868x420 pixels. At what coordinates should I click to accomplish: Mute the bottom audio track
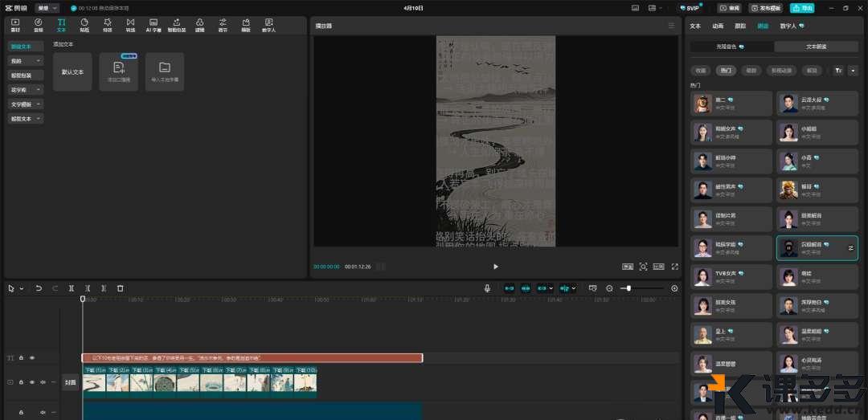[x=43, y=412]
